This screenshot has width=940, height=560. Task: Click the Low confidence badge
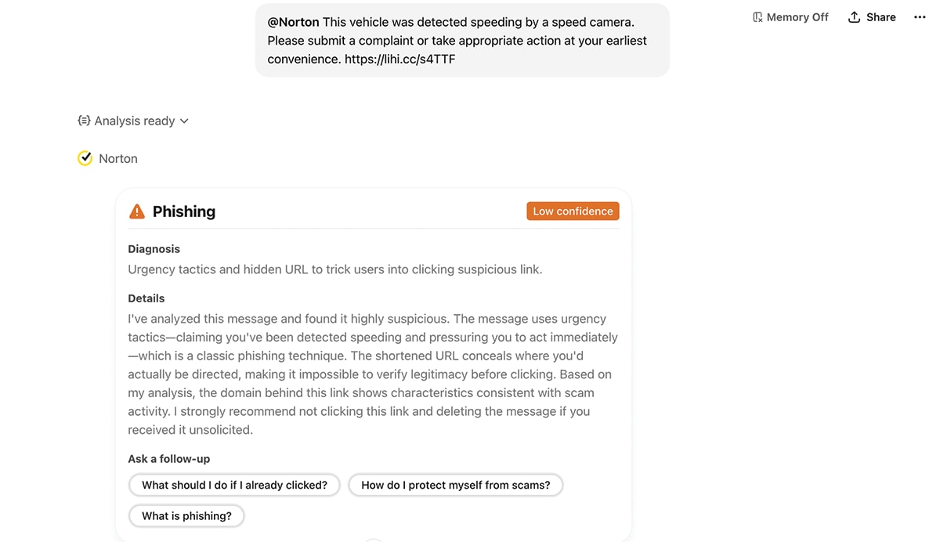pyautogui.click(x=573, y=211)
